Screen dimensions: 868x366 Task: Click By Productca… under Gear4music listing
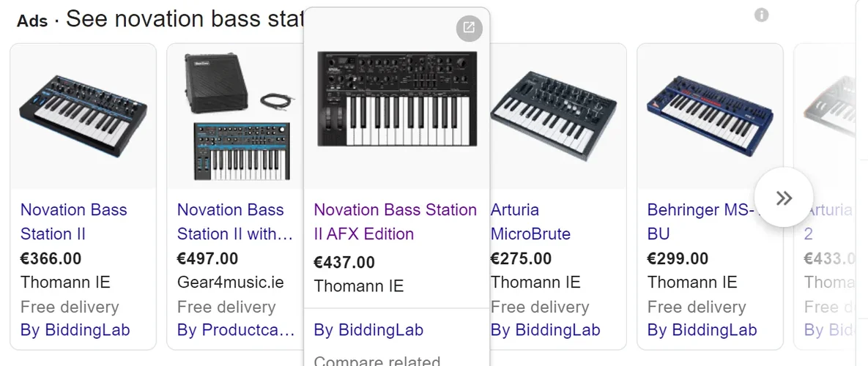coord(236,330)
